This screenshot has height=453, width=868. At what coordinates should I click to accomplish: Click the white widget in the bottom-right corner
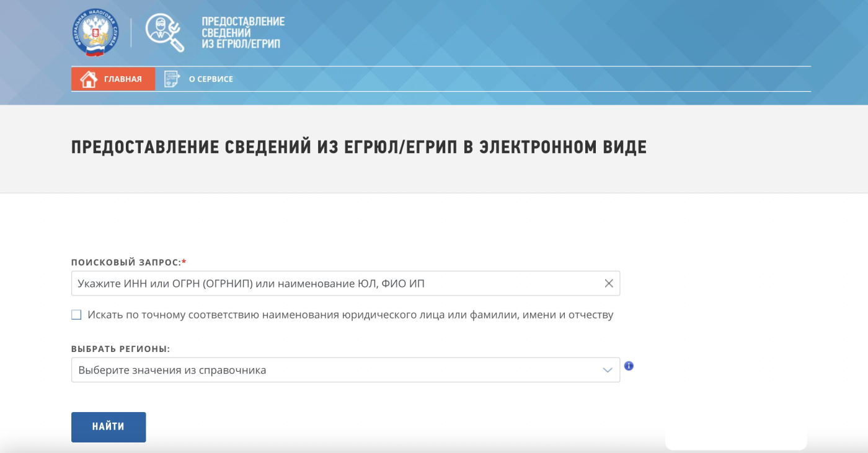coord(738,440)
